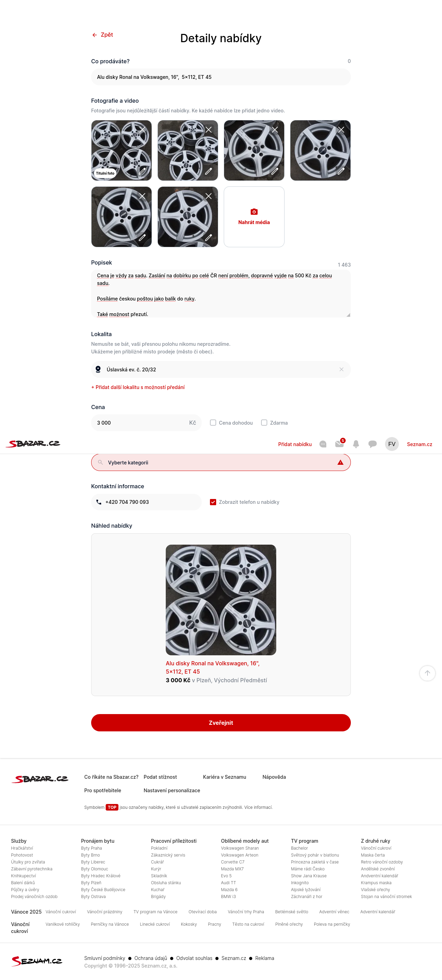Uncheck Zobrazit telefon u nabídky
Viewport: 442px width, 980px height.
coord(213,502)
